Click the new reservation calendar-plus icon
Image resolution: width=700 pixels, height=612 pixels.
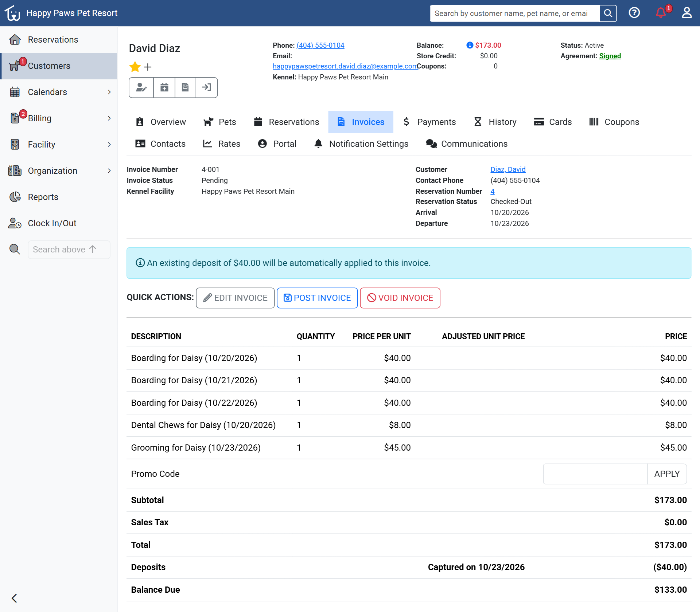(x=164, y=87)
